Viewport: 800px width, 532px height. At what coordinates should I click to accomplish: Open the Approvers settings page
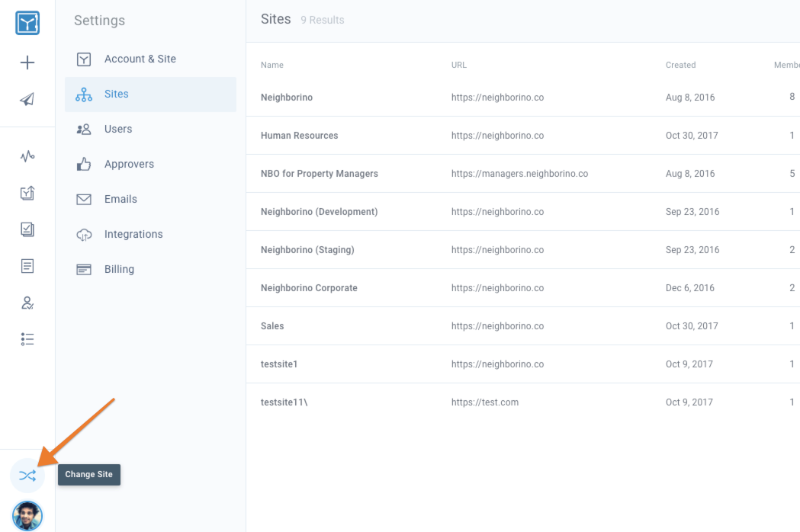point(150,164)
